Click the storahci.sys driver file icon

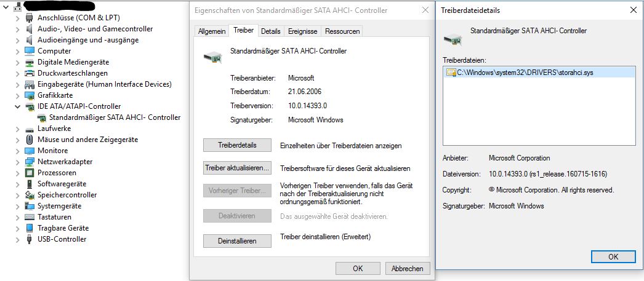point(451,73)
